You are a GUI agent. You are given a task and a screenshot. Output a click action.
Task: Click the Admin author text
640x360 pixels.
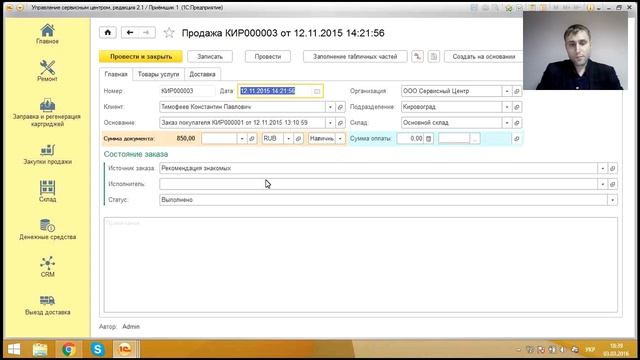131,327
